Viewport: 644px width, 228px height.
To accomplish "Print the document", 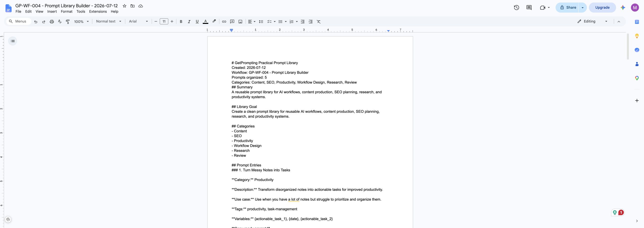I will click(52, 22).
